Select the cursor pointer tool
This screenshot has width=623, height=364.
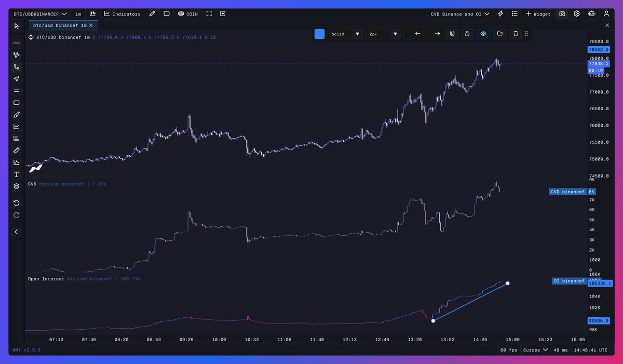pos(17,25)
